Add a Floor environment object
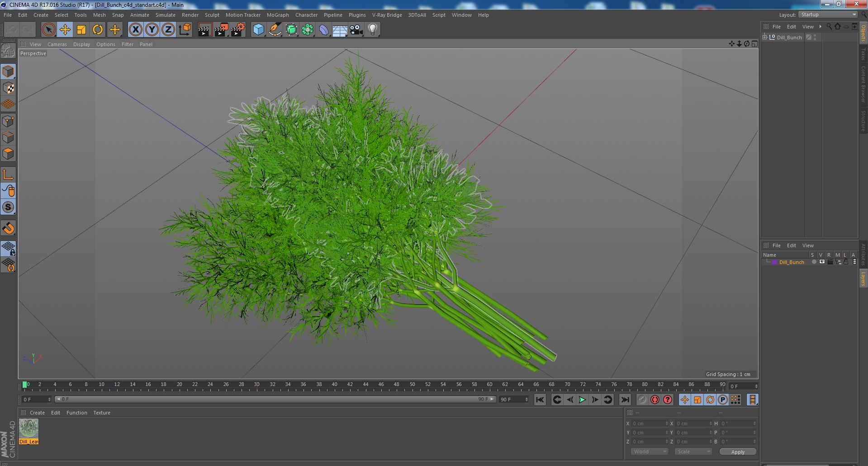 click(340, 30)
